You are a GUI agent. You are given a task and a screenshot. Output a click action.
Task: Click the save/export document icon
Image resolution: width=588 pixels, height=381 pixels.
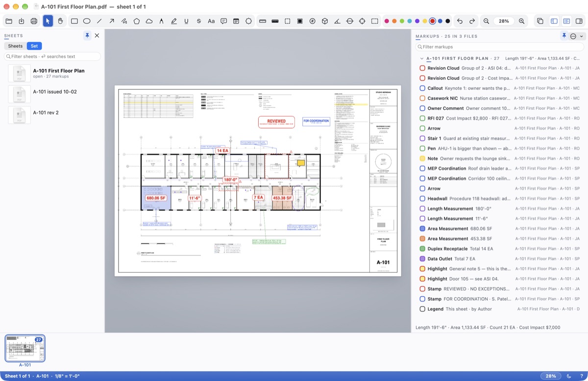pyautogui.click(x=22, y=21)
